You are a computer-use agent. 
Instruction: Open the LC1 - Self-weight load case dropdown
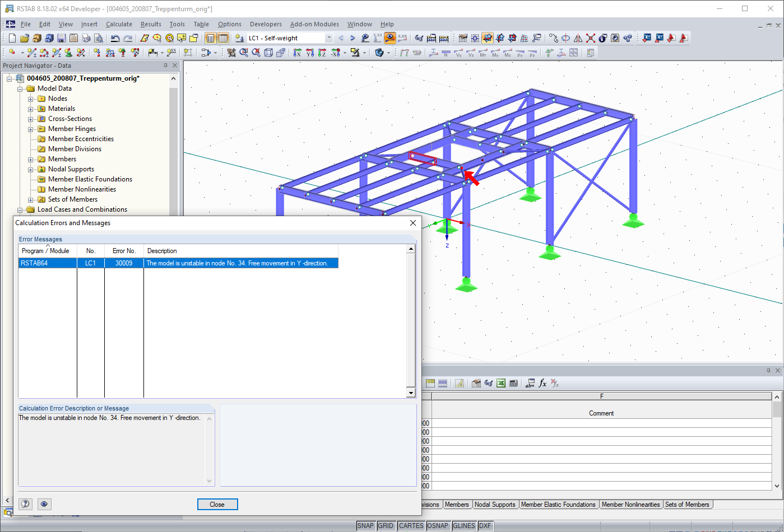coord(328,38)
